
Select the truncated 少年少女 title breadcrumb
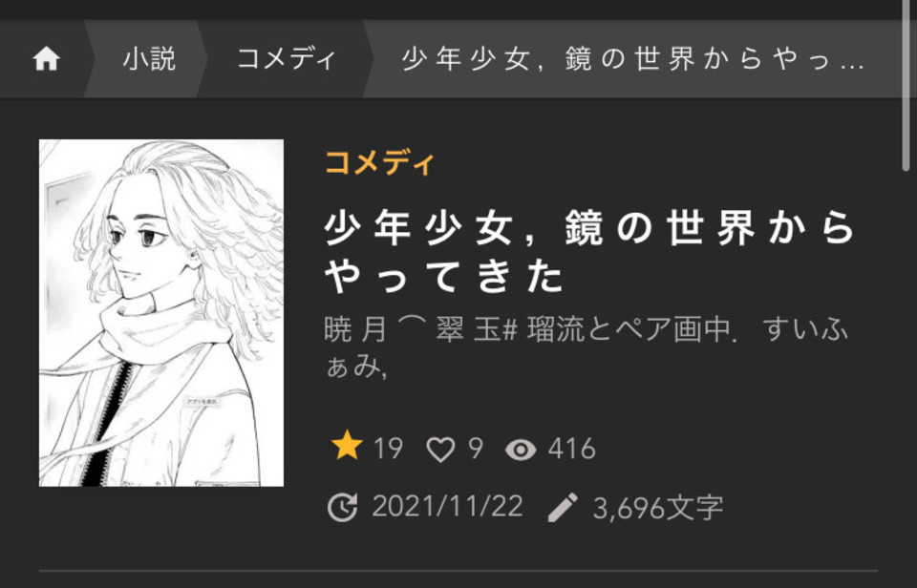click(x=633, y=59)
